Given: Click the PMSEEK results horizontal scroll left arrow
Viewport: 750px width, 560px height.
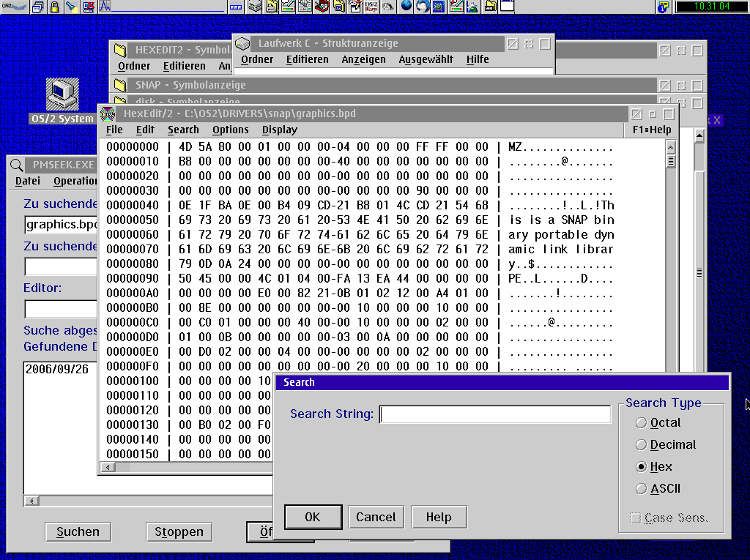Looking at the screenshot, I should [31, 501].
